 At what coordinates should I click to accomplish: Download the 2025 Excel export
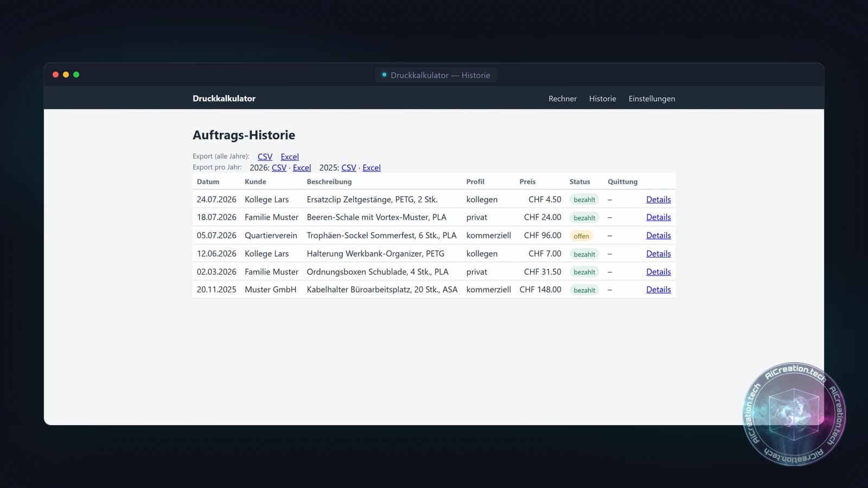[x=372, y=168]
